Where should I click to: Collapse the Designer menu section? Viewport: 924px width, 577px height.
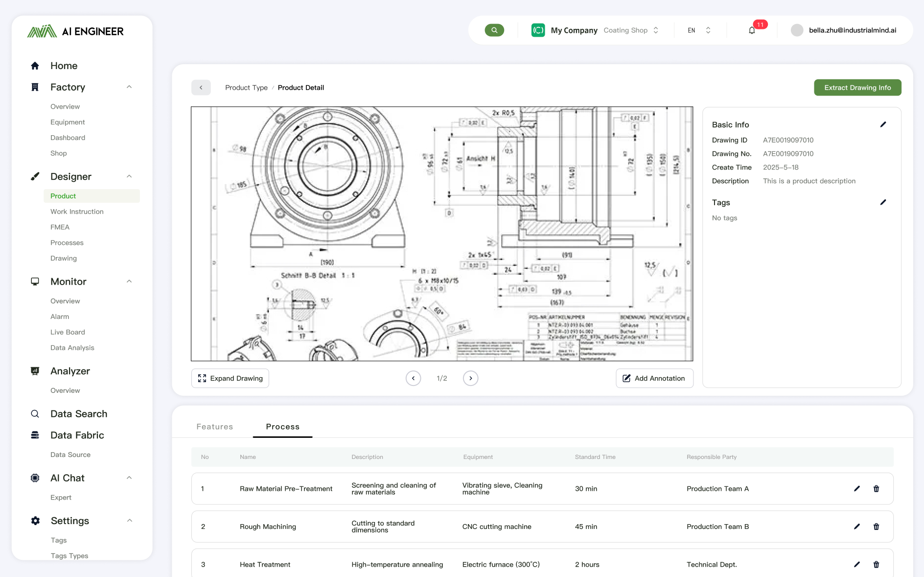(129, 176)
